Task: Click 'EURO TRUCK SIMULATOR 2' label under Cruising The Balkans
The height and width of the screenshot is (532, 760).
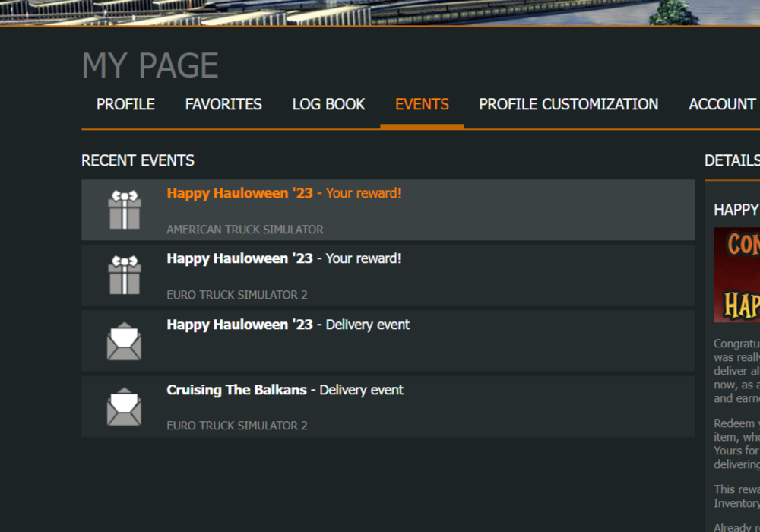Action: tap(237, 426)
